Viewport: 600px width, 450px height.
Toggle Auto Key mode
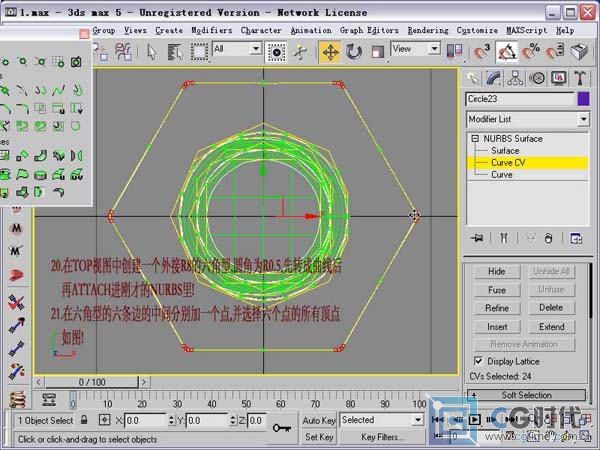coord(319,420)
